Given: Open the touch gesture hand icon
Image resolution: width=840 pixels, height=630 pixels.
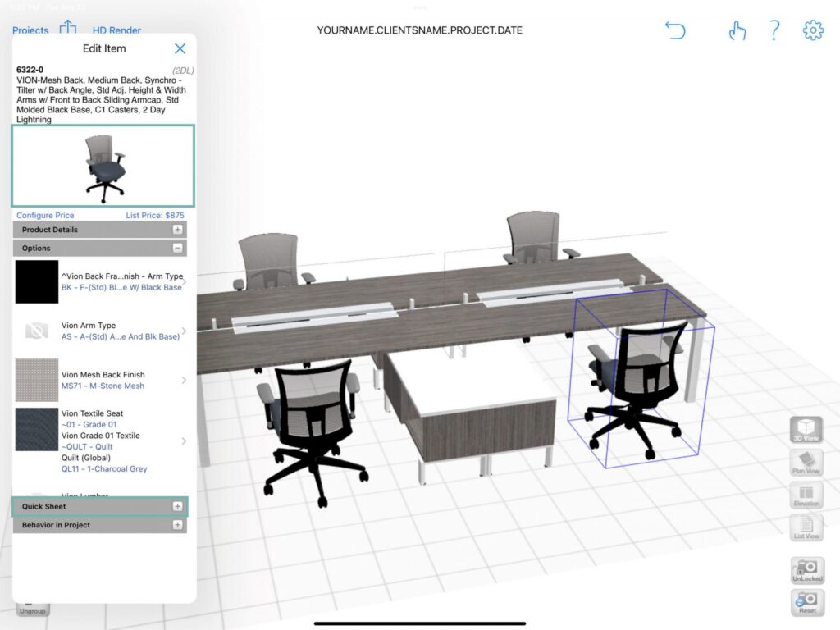Looking at the screenshot, I should click(x=737, y=30).
